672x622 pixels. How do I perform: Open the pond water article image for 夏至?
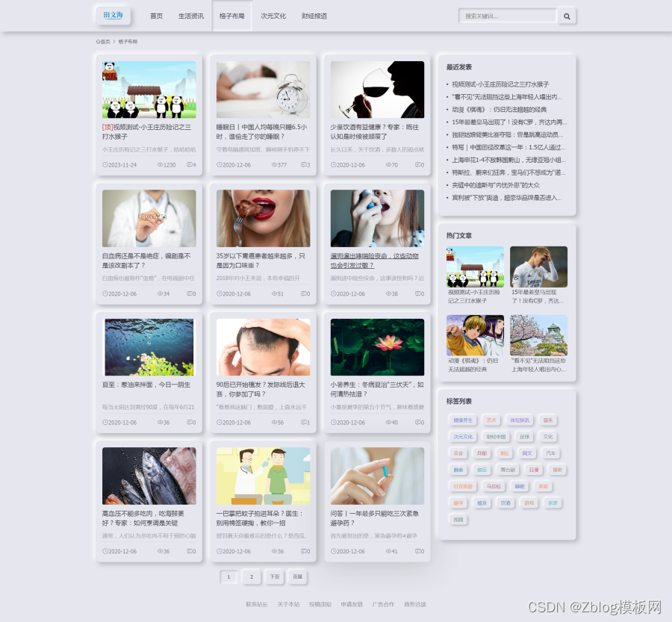point(149,347)
